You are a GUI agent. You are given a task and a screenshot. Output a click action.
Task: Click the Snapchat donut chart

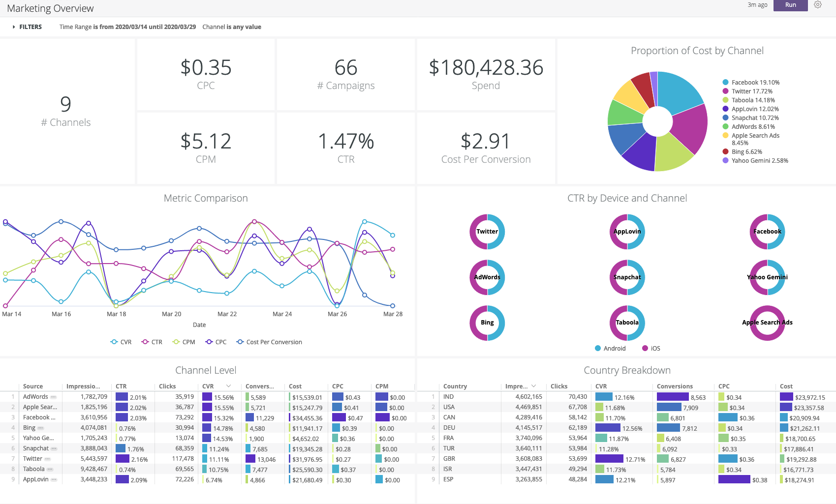coord(627,277)
